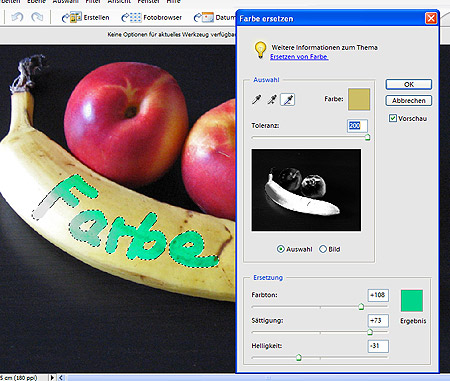The image size is (450, 381).
Task: Confirm with the OK button
Action: pyautogui.click(x=409, y=84)
